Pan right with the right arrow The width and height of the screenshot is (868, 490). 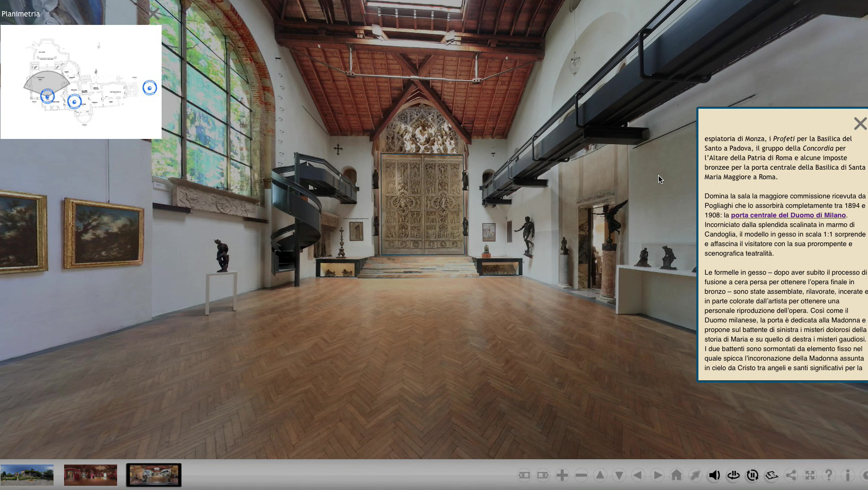tap(657, 475)
